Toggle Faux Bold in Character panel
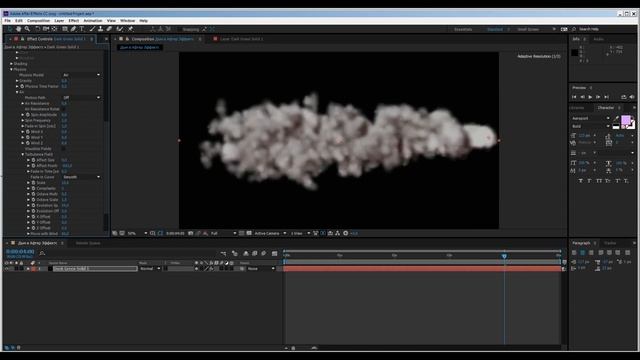Viewport: 640px width, 360px height. coord(580,181)
